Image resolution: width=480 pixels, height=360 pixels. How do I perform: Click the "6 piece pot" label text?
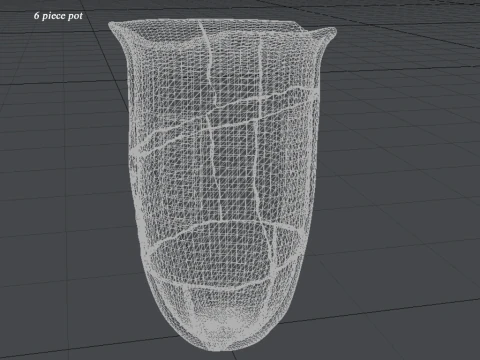click(x=58, y=16)
